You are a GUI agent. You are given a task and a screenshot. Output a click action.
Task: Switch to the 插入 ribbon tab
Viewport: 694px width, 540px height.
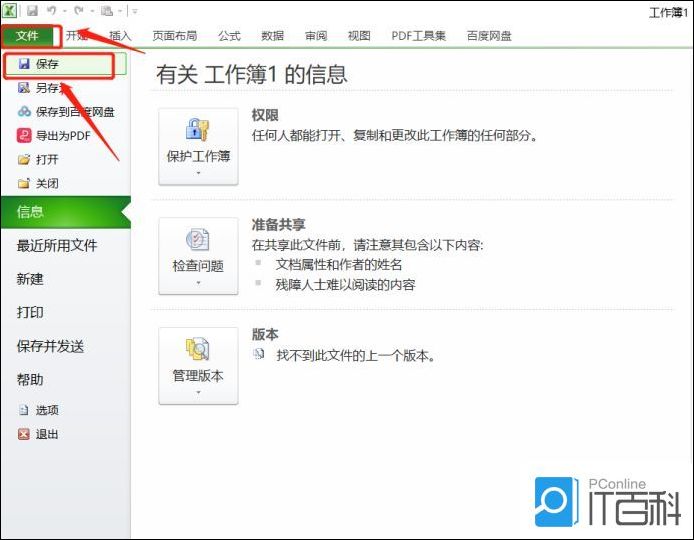point(120,36)
